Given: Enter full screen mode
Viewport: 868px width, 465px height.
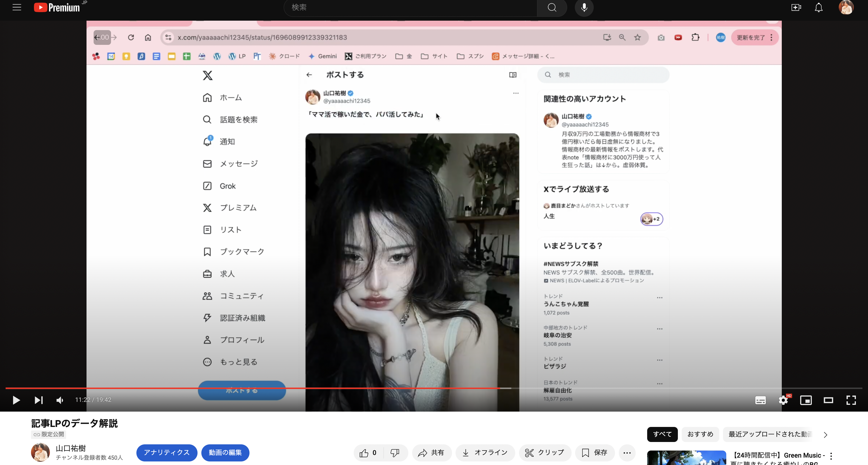Looking at the screenshot, I should point(851,400).
